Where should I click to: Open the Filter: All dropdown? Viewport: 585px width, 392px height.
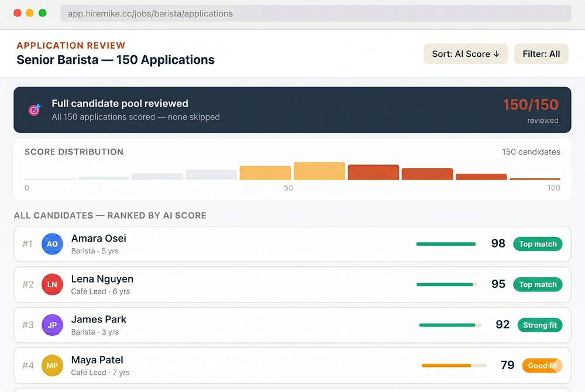541,54
